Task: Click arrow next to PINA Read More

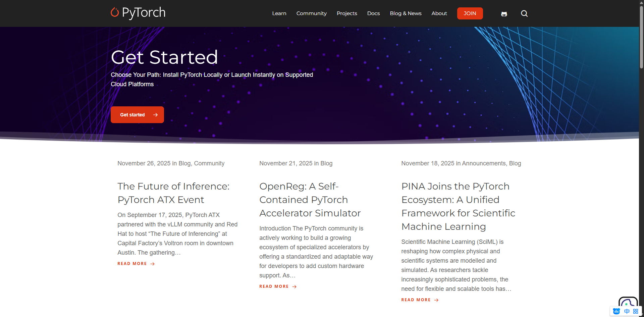Action: click(x=436, y=300)
